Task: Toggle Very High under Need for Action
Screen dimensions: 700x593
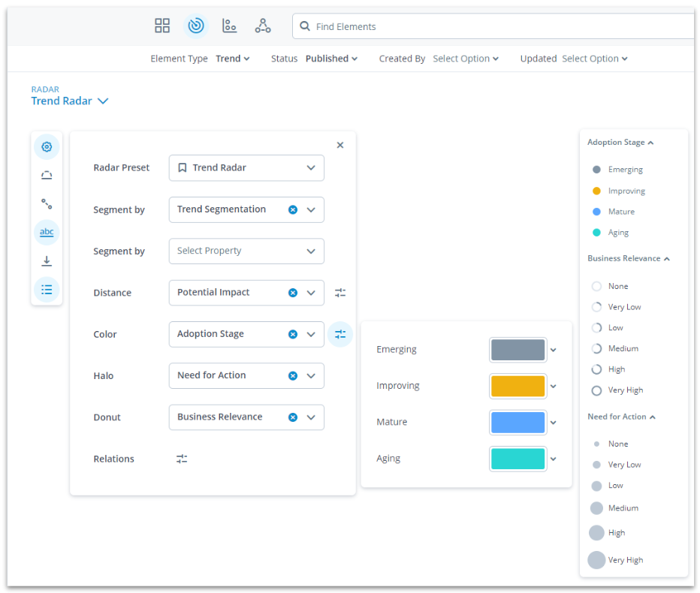Action: (x=616, y=560)
